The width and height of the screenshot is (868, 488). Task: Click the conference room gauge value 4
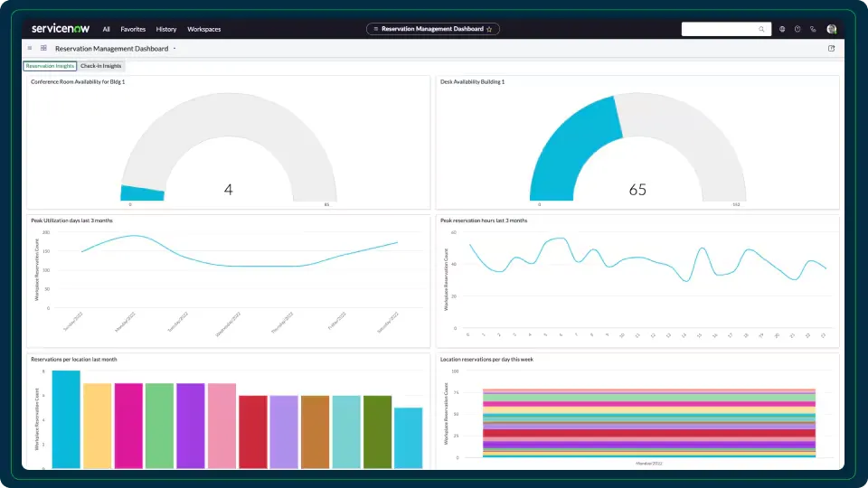point(228,190)
